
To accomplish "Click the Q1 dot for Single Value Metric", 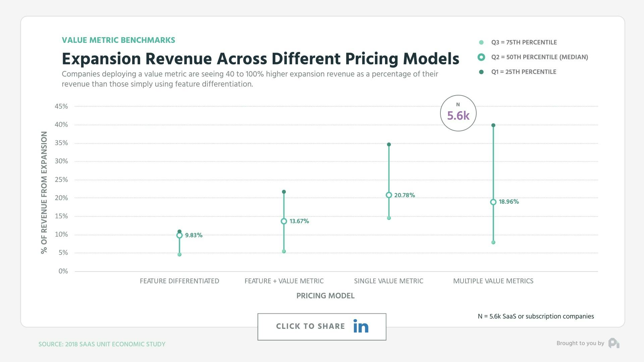I will pyautogui.click(x=389, y=144).
